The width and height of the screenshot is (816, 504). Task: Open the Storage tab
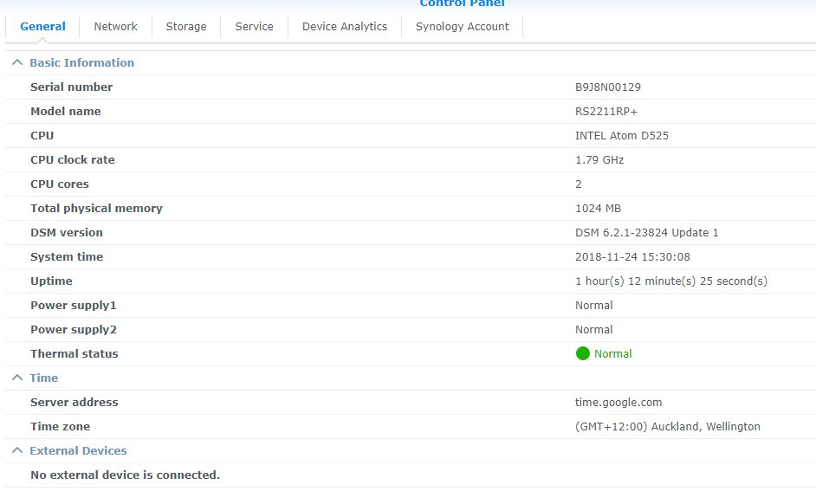pos(186,26)
